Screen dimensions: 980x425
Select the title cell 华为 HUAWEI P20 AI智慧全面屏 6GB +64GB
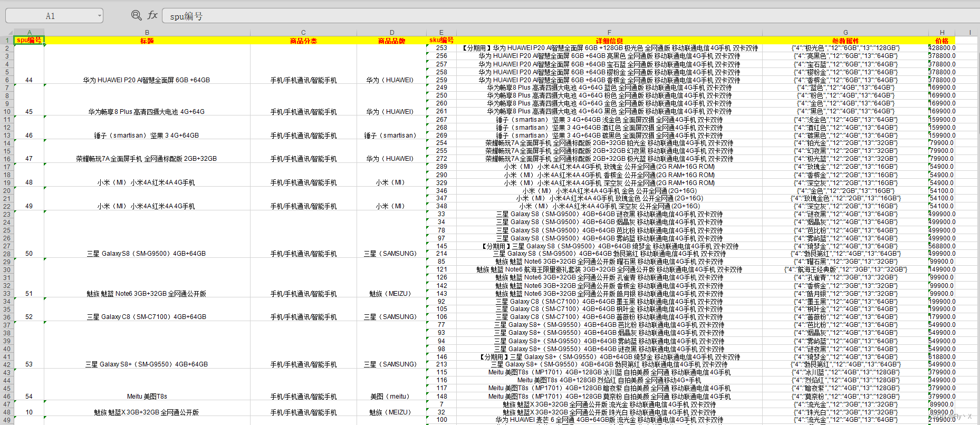(147, 64)
